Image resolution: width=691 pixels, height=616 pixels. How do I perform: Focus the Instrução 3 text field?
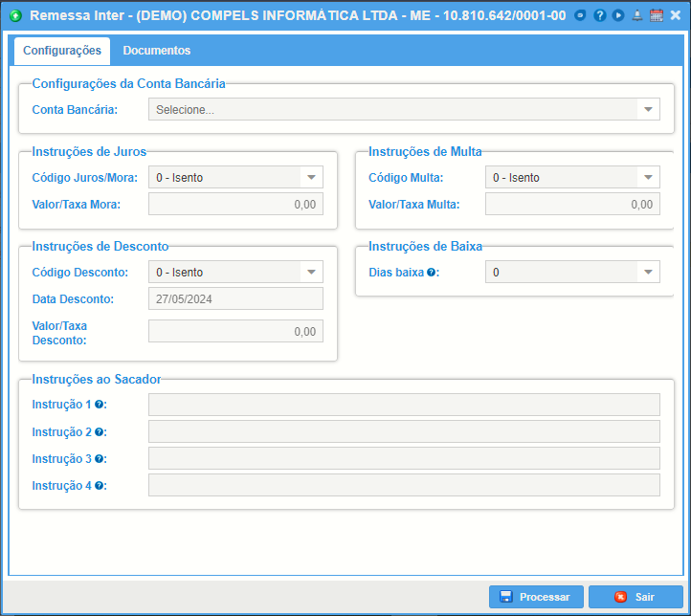404,458
